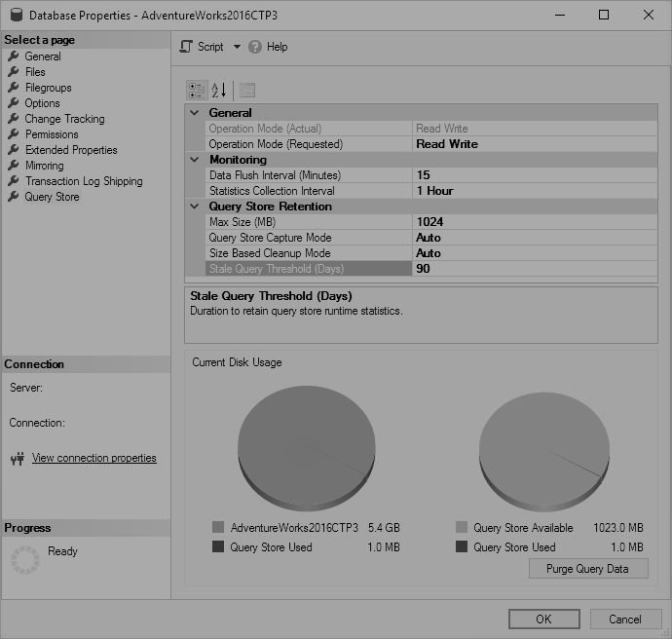Click the Script toolbar icon
Image resolution: width=672 pixels, height=639 pixels.
(186, 47)
